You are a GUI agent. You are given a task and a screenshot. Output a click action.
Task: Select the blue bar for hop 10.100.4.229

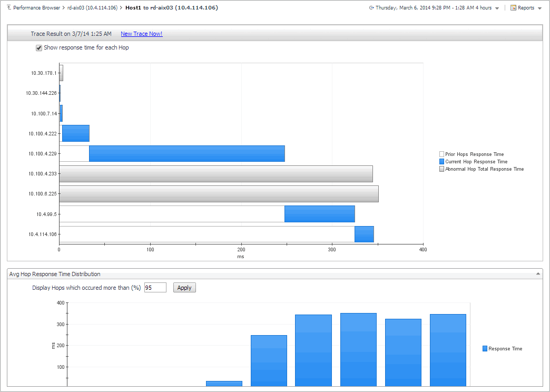[187, 154]
